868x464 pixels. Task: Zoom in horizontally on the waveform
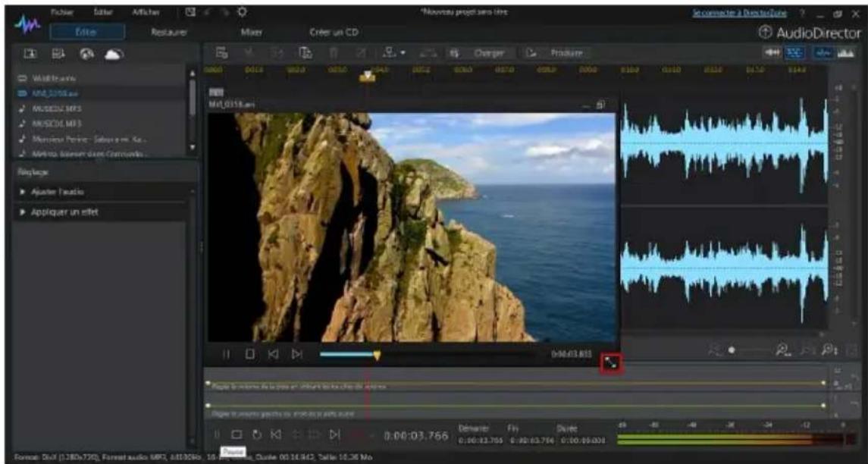[x=784, y=350]
